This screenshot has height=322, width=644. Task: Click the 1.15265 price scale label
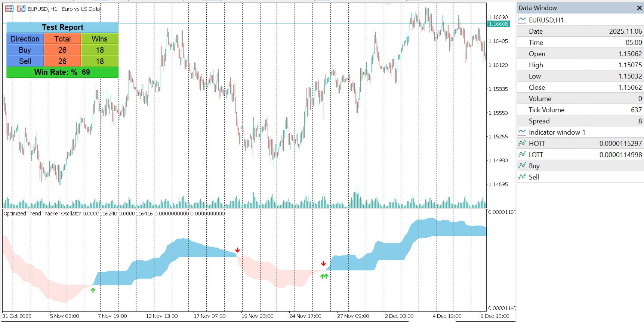499,137
